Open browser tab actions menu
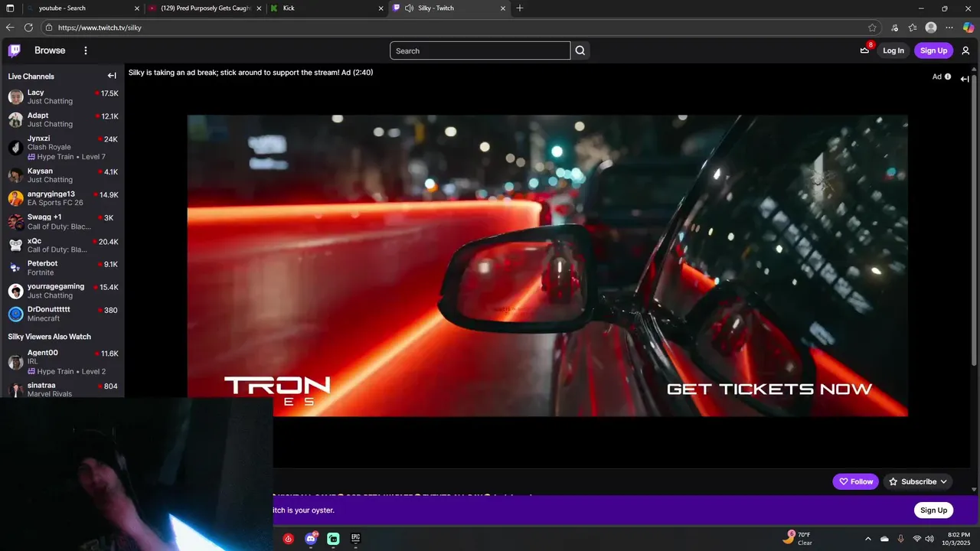 11,8
